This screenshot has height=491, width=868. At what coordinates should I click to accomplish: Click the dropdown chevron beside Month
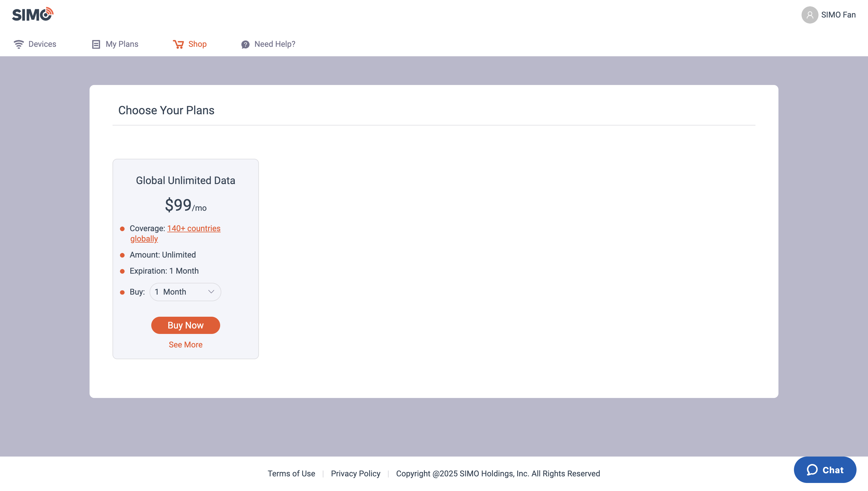point(211,292)
